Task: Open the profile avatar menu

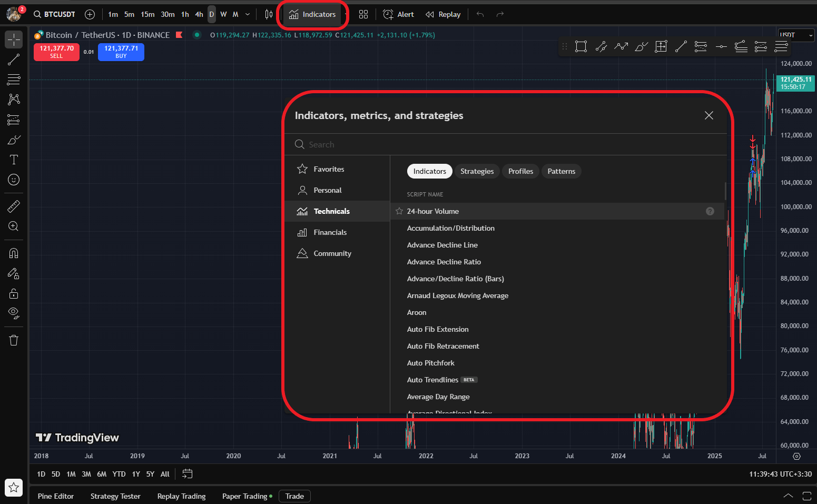Action: pos(14,14)
